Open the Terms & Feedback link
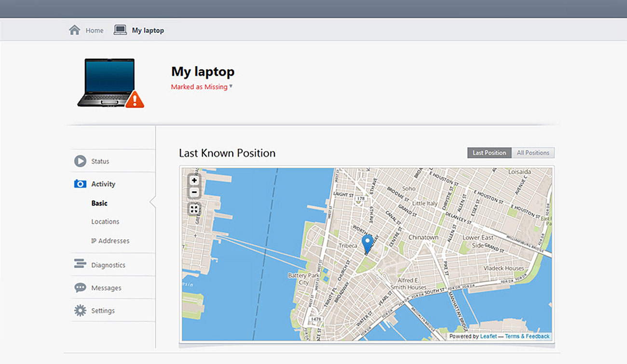627x364 pixels. 527,337
